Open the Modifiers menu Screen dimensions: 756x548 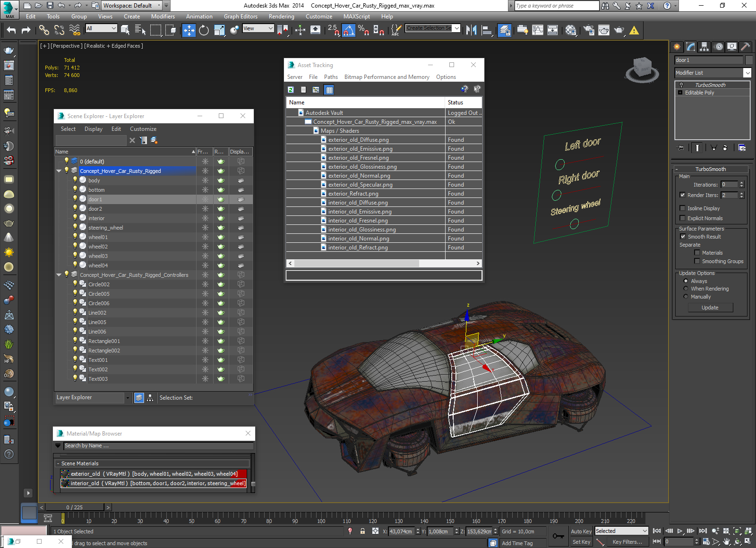163,17
